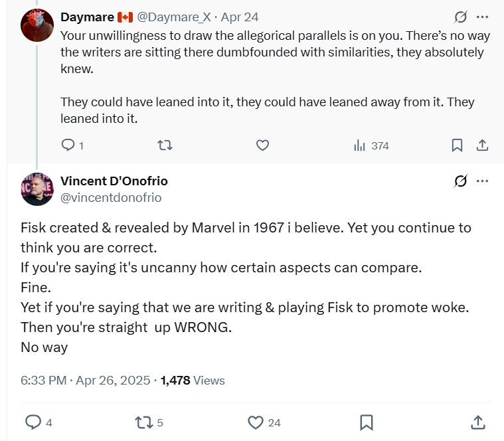Bookmark Daymare's tweet
This screenshot has height=441, width=504.
click(x=457, y=145)
